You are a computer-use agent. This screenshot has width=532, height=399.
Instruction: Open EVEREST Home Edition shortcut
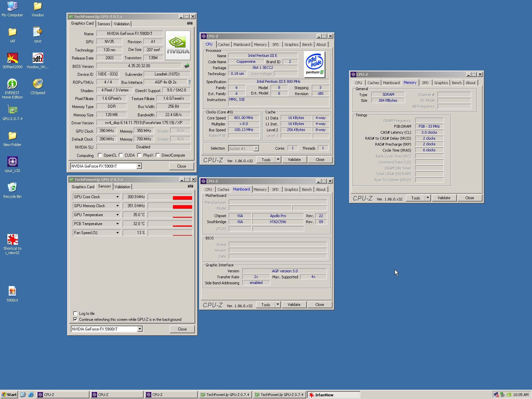pos(12,84)
